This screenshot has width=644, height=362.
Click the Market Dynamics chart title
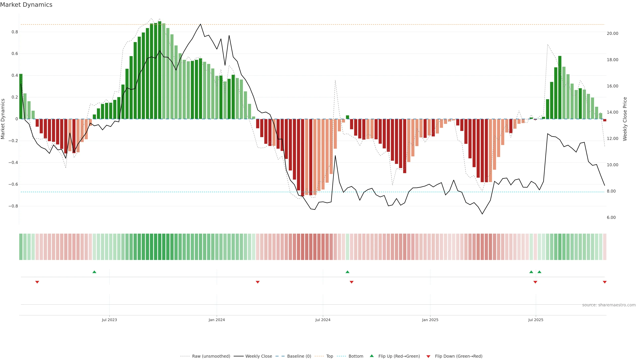tap(26, 5)
